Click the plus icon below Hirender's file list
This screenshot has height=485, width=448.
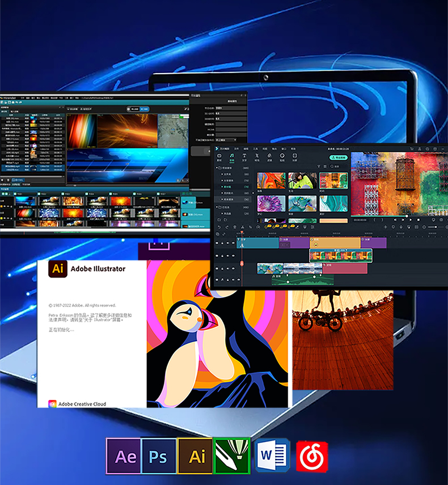(x=2, y=180)
